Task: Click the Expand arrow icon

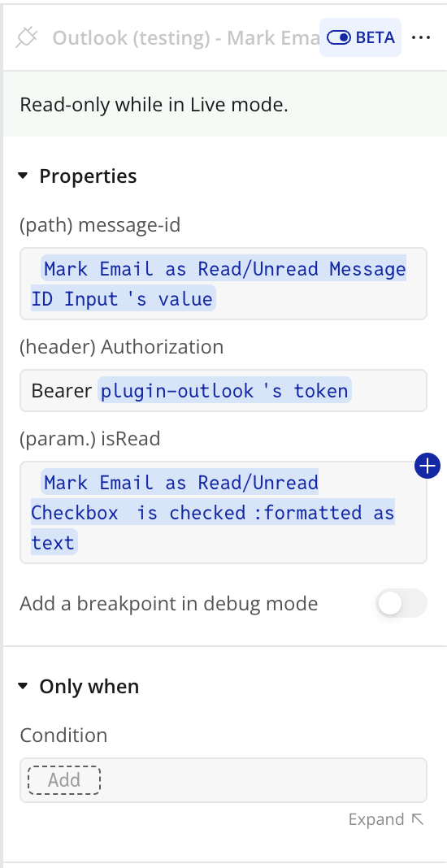Action: 418,818
